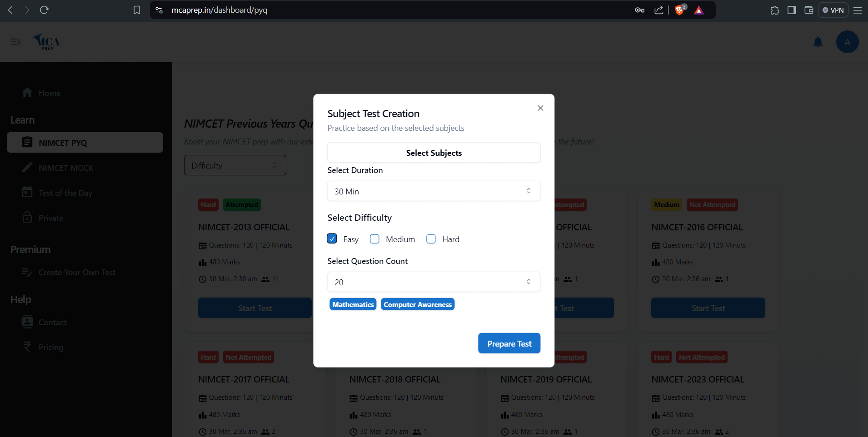Open the 30 Min duration dropdown
Viewport: 868px width, 437px height.
point(434,191)
